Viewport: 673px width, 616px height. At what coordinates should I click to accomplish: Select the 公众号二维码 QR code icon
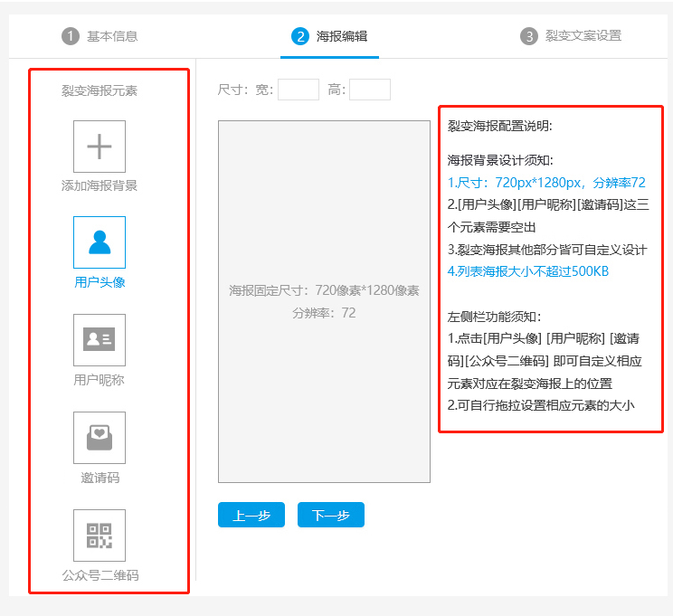click(100, 535)
